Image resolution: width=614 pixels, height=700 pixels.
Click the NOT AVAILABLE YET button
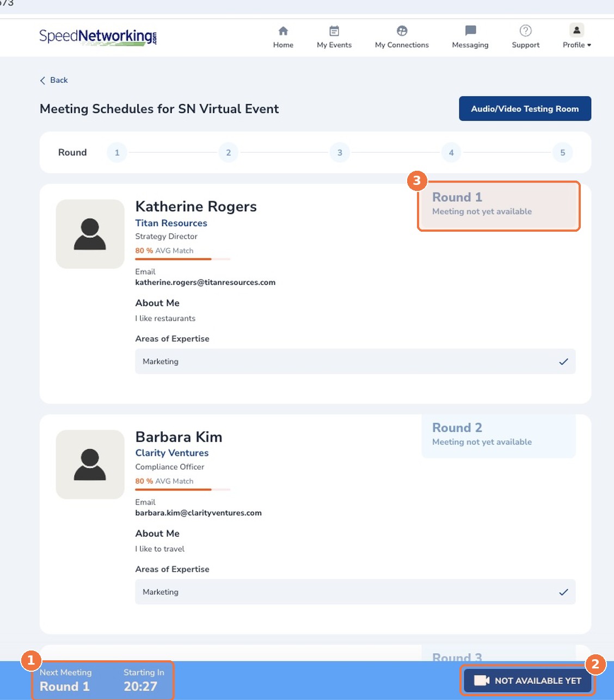click(x=527, y=680)
